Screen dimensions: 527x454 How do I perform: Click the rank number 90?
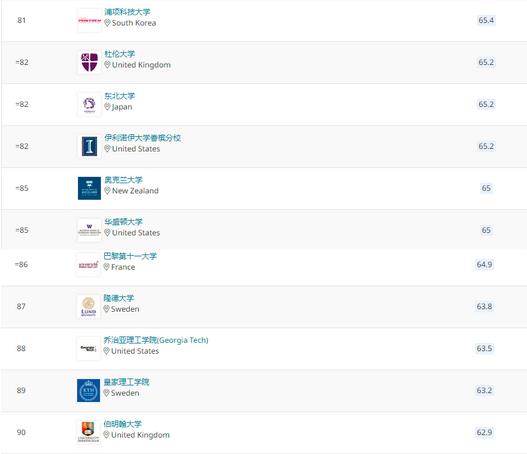[x=21, y=432]
